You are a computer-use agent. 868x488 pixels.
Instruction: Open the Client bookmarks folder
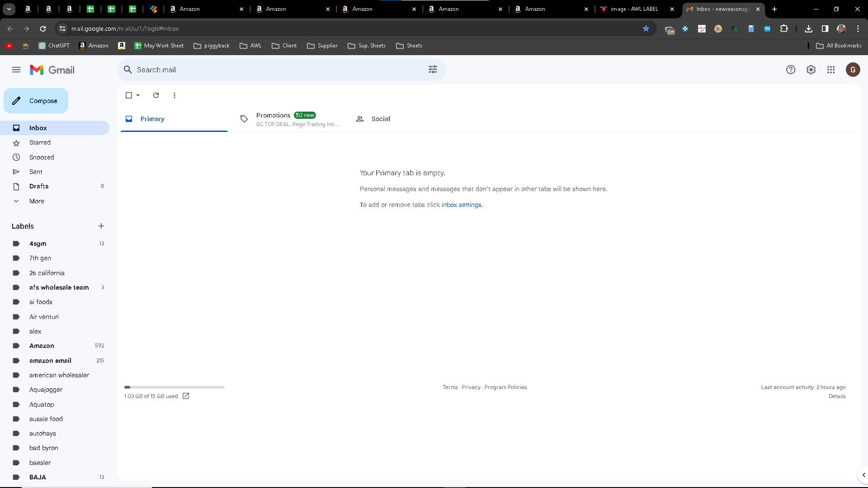point(284,46)
